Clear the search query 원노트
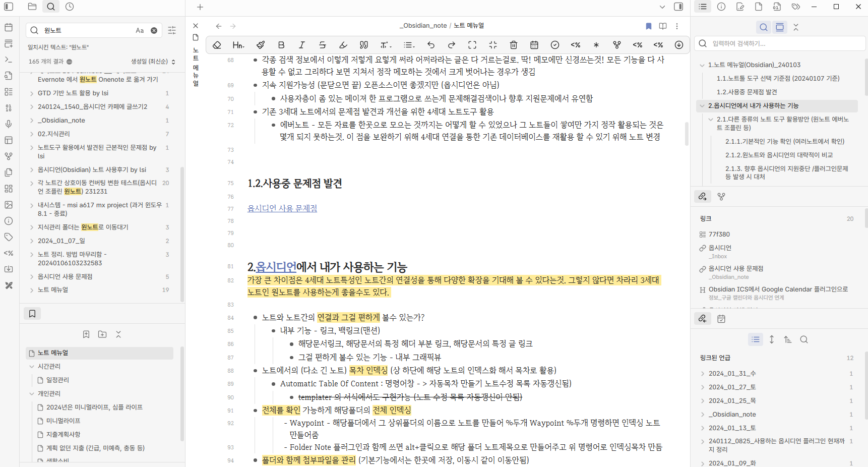Viewport: 868px width, 467px height. pos(154,30)
